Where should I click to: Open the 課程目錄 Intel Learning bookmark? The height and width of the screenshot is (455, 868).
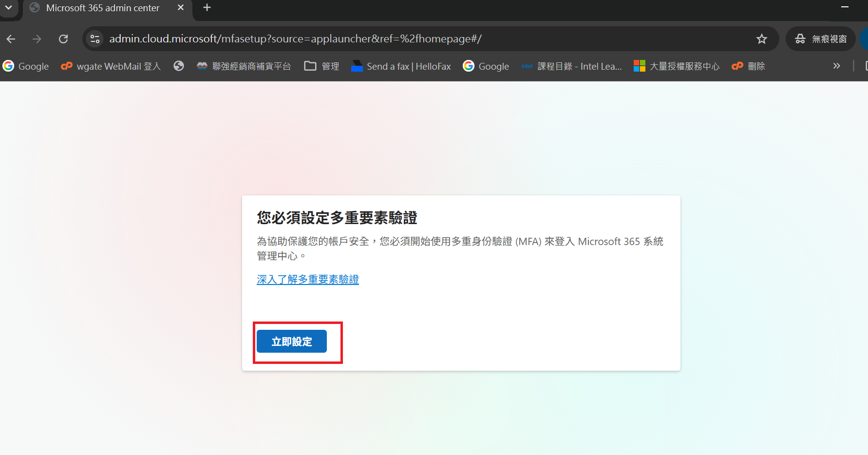571,66
